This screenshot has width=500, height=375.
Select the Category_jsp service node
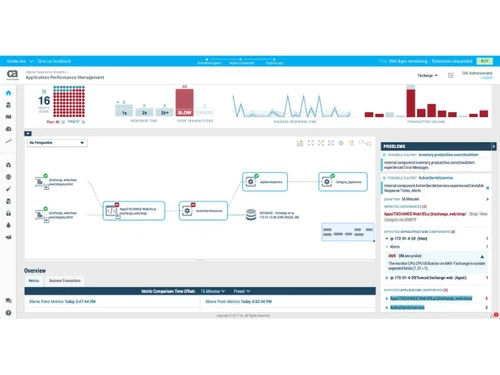click(343, 182)
